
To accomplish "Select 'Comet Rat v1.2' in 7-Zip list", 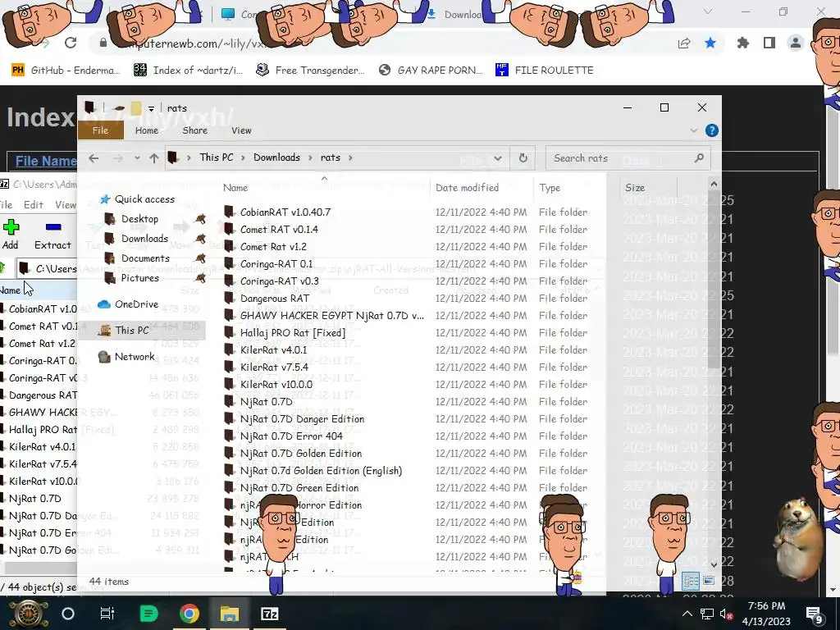I will coord(42,344).
